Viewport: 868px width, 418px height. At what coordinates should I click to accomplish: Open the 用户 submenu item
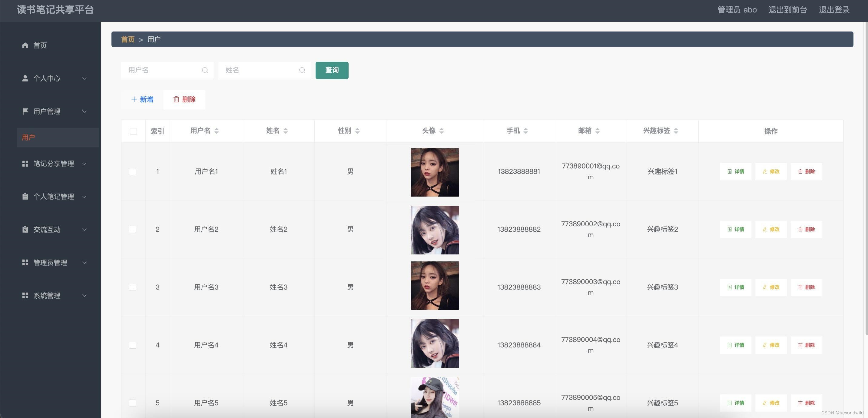point(29,138)
